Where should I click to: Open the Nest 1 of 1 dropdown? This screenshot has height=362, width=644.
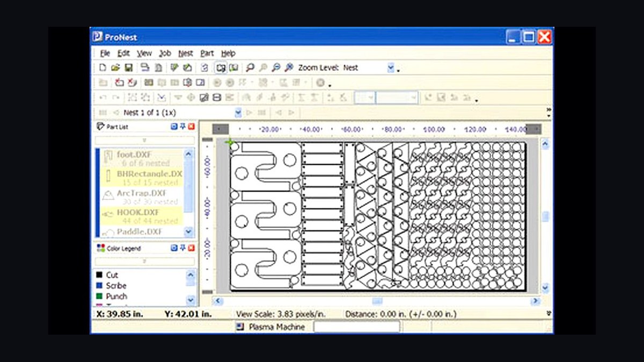[238, 112]
